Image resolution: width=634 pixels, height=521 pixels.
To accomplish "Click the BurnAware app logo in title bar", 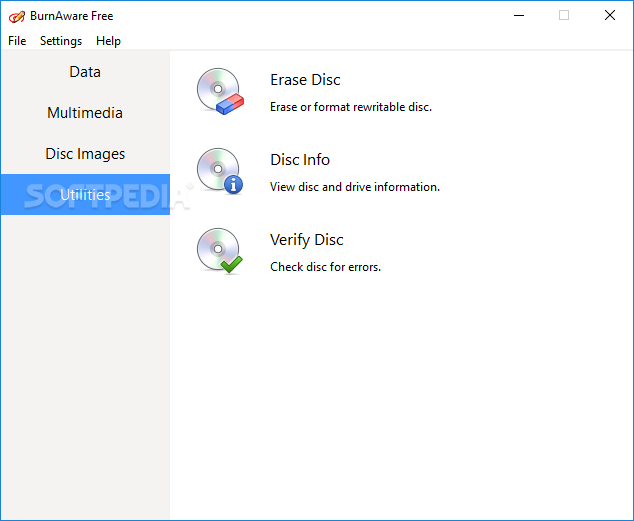I will (x=17, y=16).
